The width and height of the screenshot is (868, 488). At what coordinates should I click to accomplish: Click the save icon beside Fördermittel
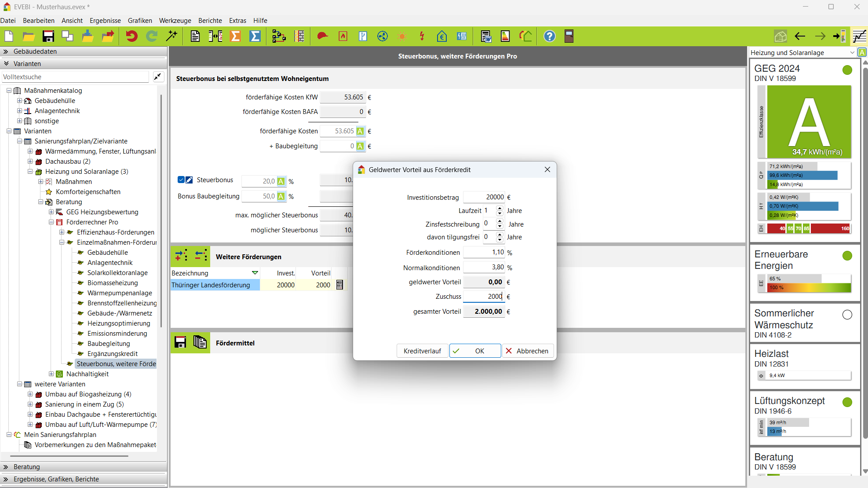(180, 343)
